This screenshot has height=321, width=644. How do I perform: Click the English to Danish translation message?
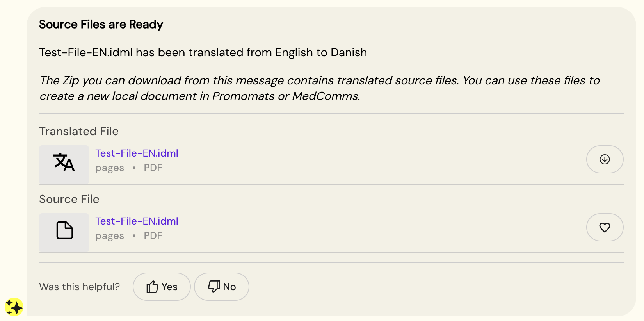[x=203, y=52]
